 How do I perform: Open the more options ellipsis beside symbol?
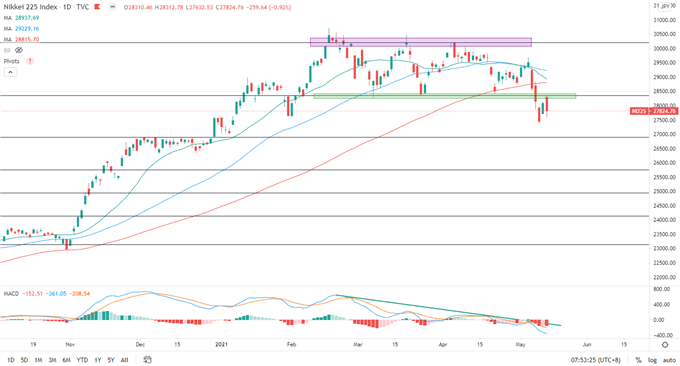pyautogui.click(x=112, y=7)
